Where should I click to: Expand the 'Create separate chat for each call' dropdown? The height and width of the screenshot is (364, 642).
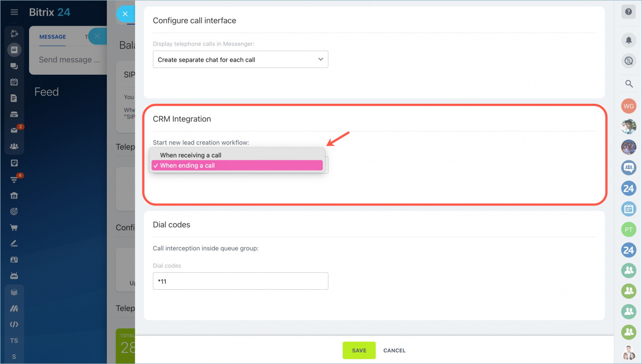click(x=240, y=60)
